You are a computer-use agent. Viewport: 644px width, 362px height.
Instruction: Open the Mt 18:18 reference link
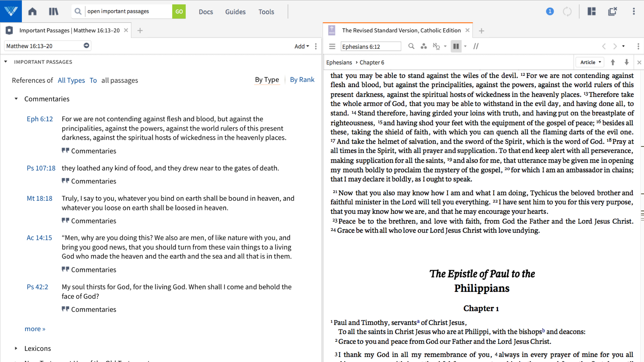(39, 199)
